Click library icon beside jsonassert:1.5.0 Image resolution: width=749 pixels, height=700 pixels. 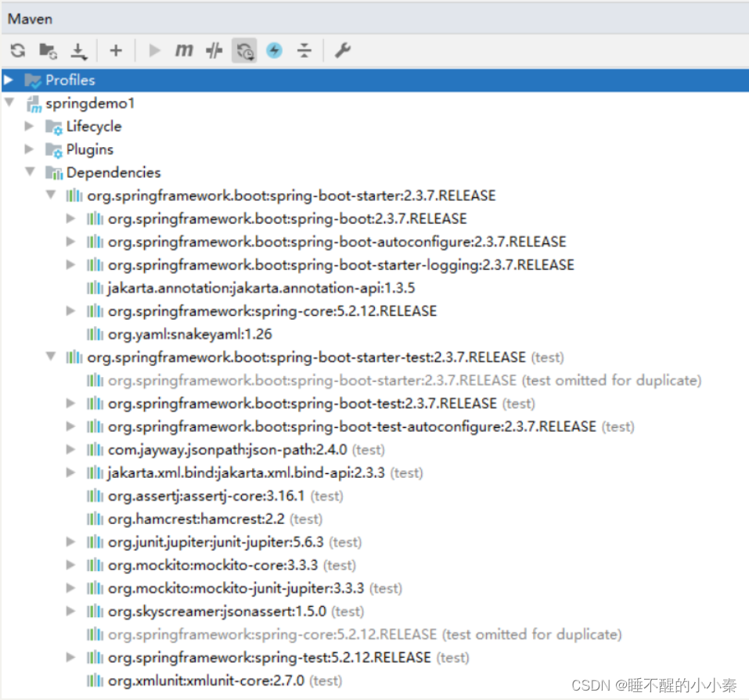[x=95, y=611]
